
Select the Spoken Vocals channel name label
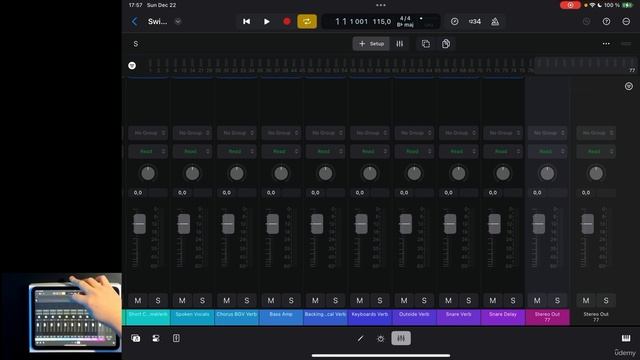coord(192,317)
